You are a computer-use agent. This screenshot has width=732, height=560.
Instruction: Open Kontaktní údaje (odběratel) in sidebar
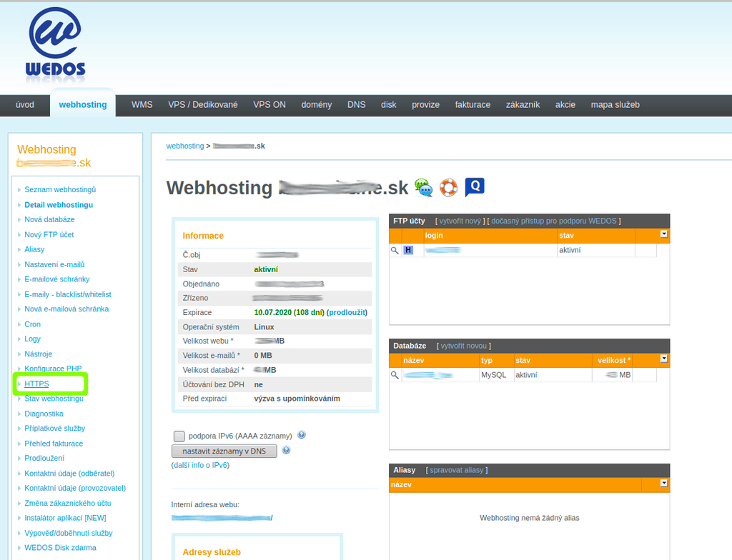pos(69,473)
